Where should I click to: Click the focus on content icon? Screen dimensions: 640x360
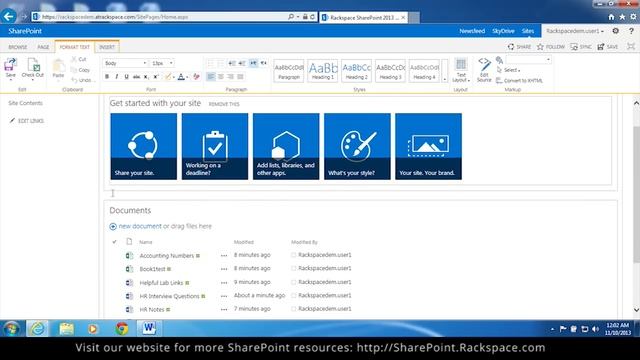pos(631,47)
